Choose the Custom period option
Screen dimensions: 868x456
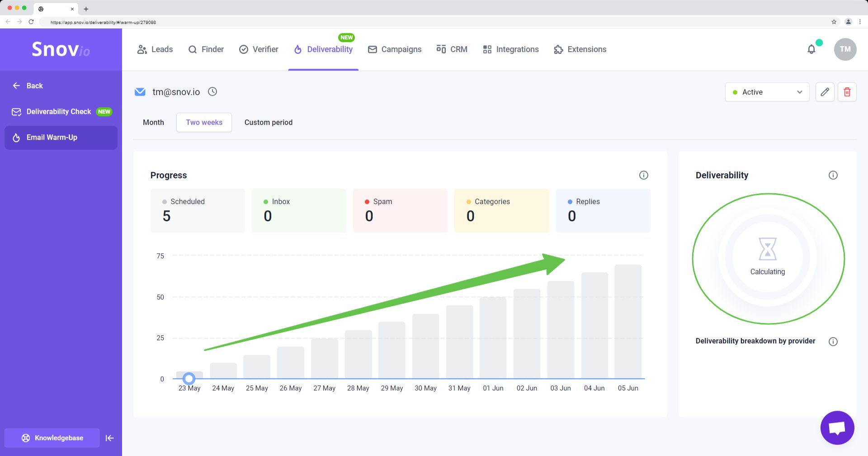[x=268, y=123]
